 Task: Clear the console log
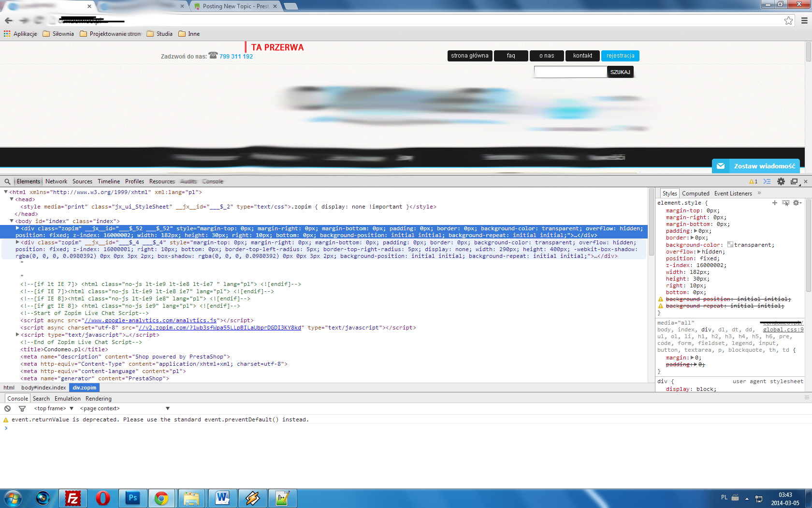point(8,408)
